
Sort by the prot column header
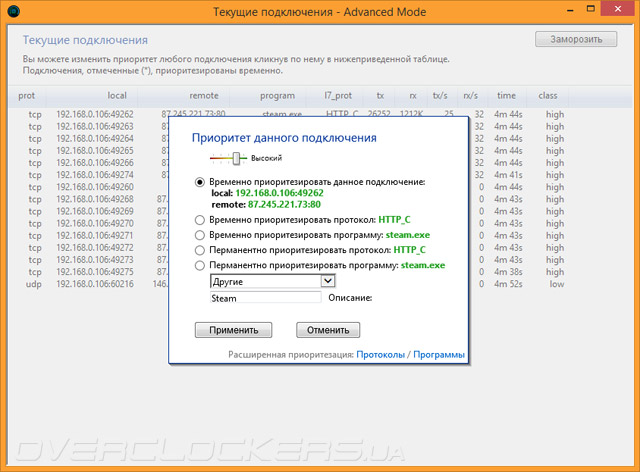click(27, 96)
